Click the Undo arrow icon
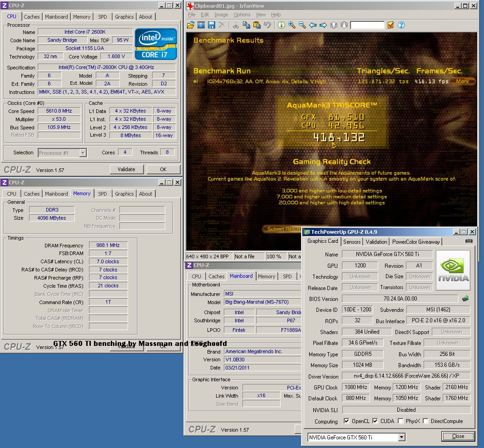The width and height of the screenshot is (484, 448). (267, 25)
